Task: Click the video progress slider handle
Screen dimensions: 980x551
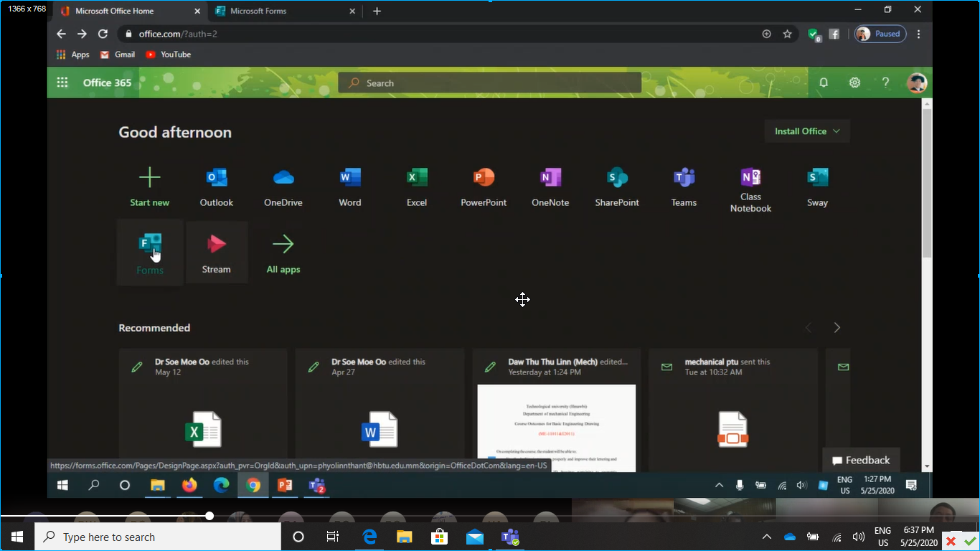Action: click(209, 516)
